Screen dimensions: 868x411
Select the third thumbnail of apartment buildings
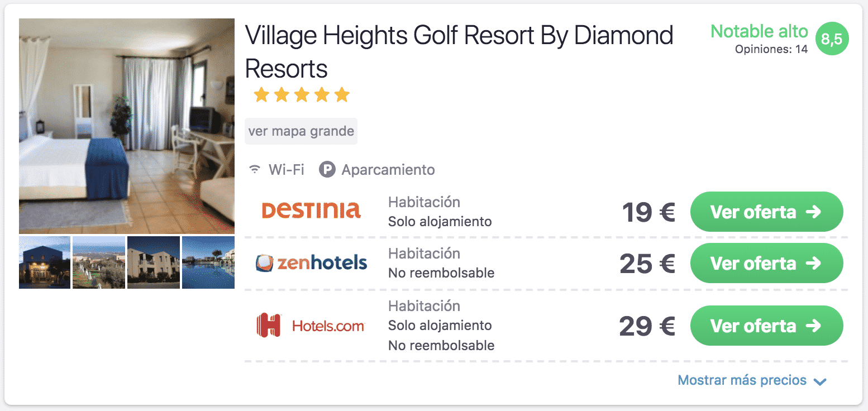point(154,262)
